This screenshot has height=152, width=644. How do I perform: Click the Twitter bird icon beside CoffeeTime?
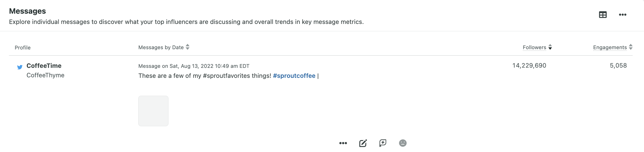[20, 67]
